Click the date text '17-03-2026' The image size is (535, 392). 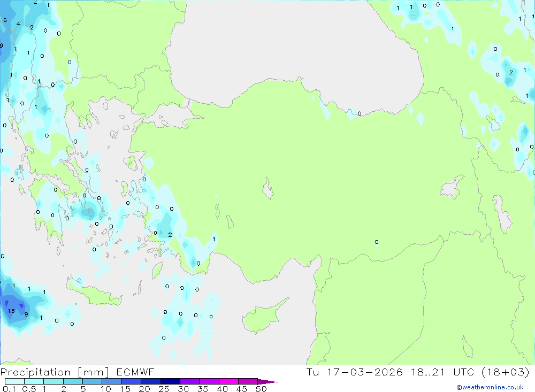pyautogui.click(x=365, y=372)
